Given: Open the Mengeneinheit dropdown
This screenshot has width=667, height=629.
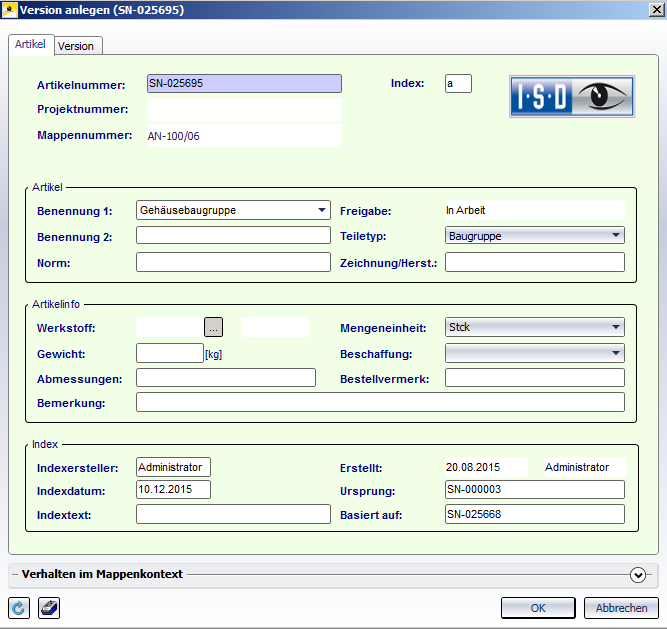Looking at the screenshot, I should point(614,327).
